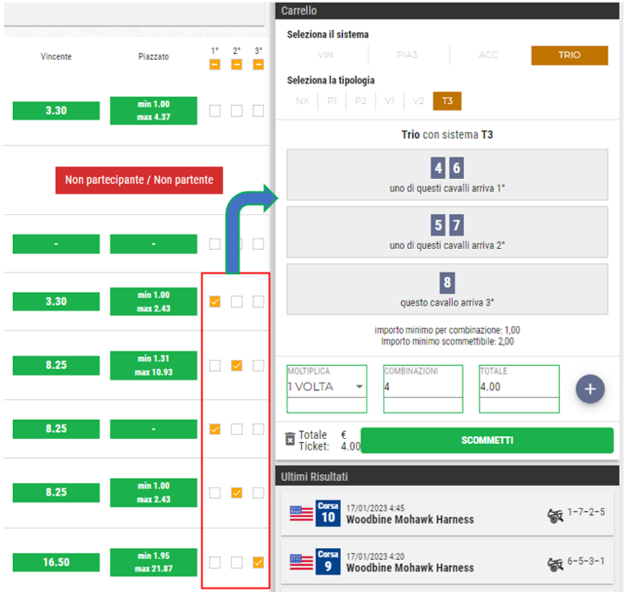Select the TRIO system tab
This screenshot has height=592, width=625.
coord(569,56)
